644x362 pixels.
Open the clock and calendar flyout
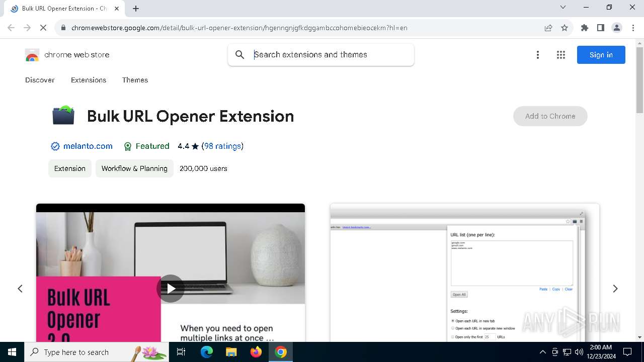601,352
